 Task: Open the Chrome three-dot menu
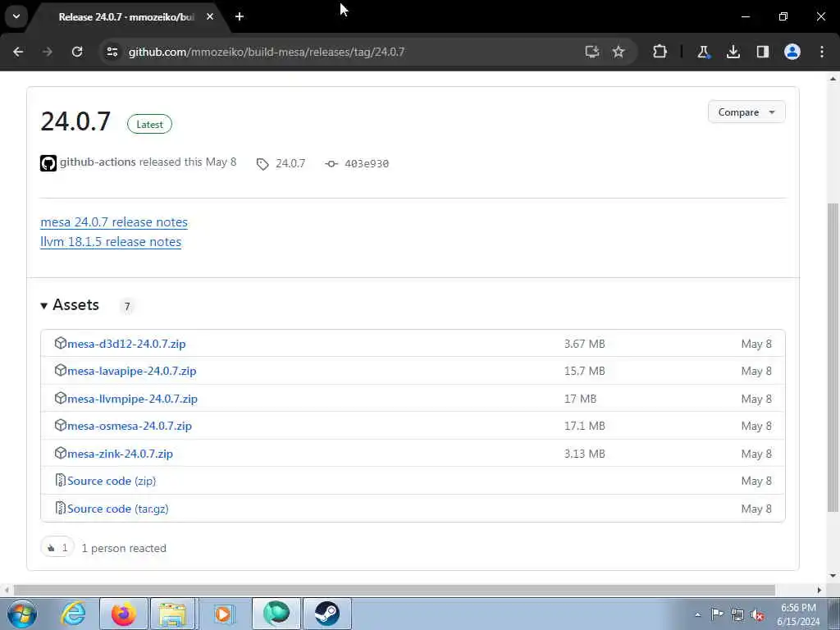(x=822, y=52)
